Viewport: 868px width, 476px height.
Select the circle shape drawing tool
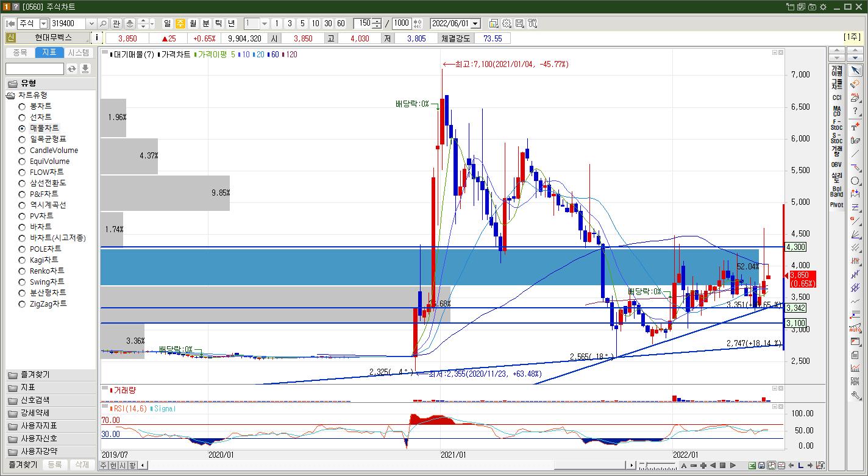[855, 181]
